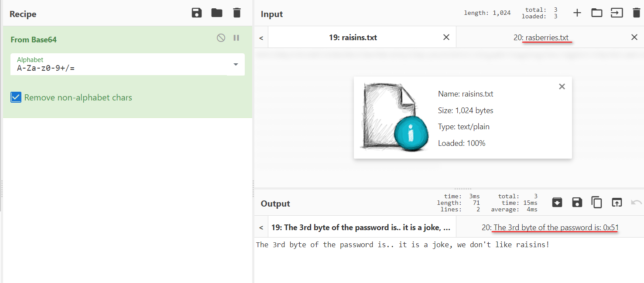Switch to rasberries.txt input tab
This screenshot has width=644, height=283.
541,38
